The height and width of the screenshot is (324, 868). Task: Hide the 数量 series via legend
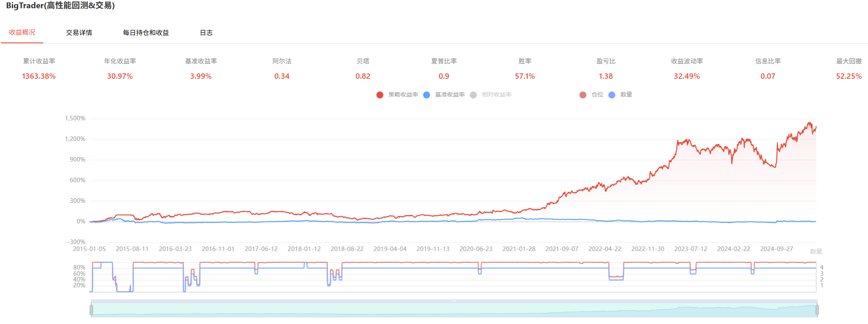click(x=612, y=95)
